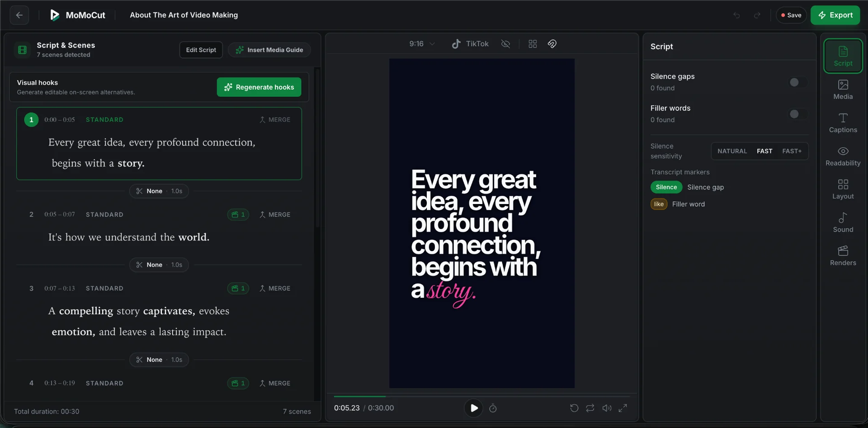
Task: Export the video
Action: pyautogui.click(x=835, y=15)
